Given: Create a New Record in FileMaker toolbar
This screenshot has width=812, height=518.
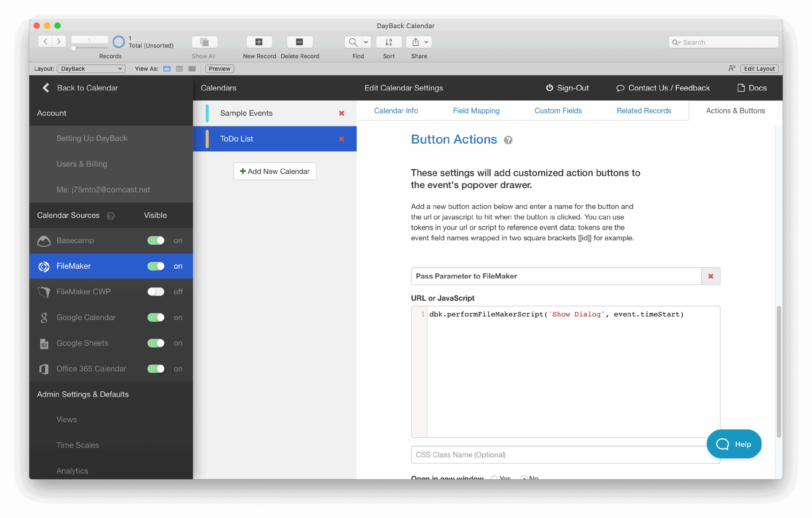Looking at the screenshot, I should pyautogui.click(x=259, y=42).
